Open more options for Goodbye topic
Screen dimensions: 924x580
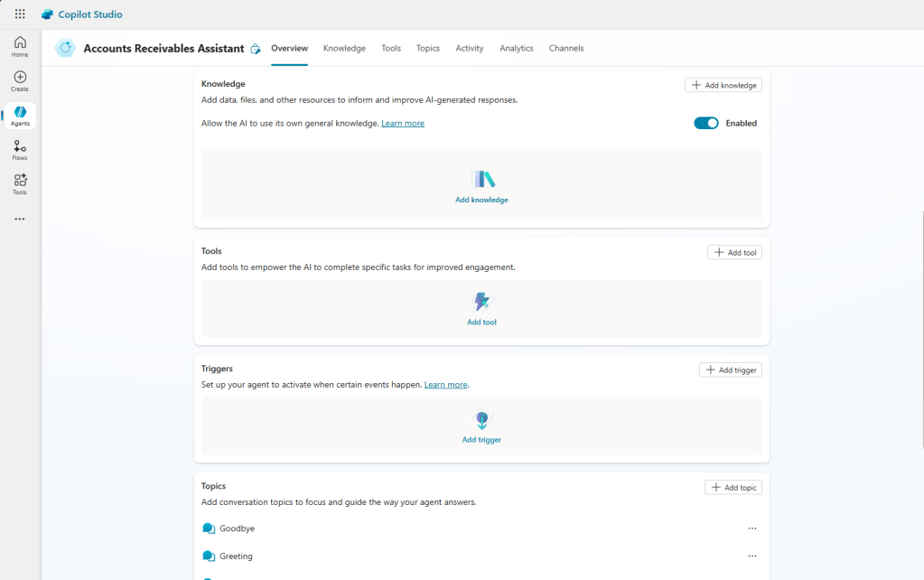(751, 529)
